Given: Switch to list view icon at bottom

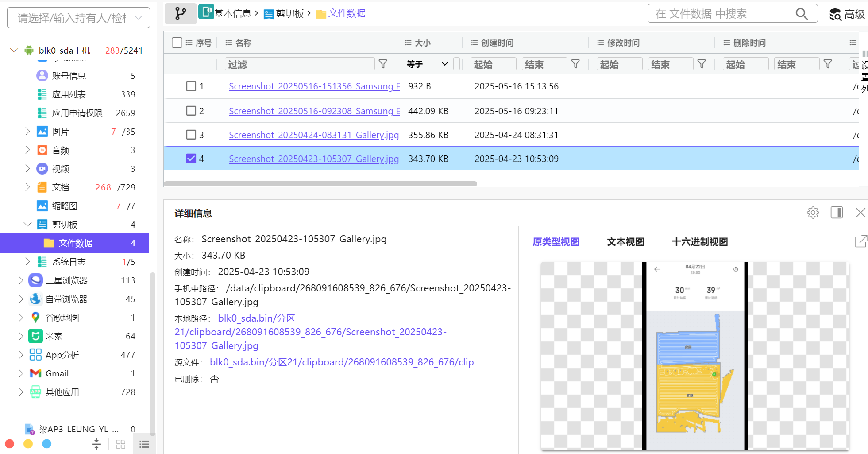Looking at the screenshot, I should click(x=144, y=444).
